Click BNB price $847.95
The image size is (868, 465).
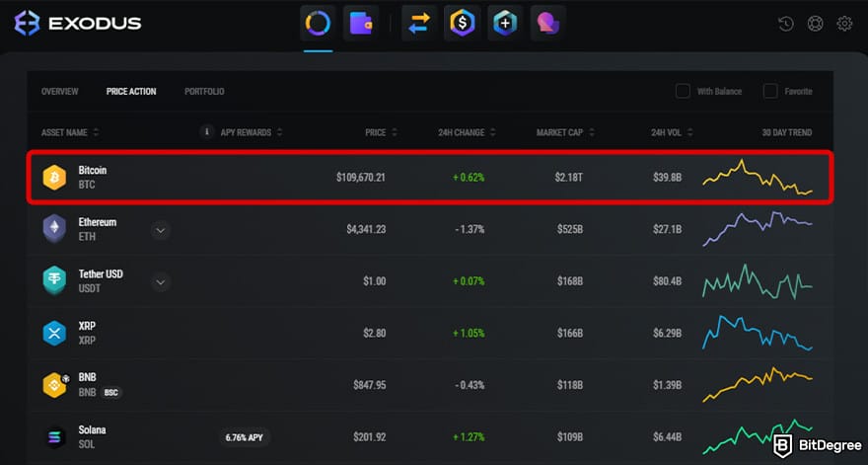click(369, 385)
